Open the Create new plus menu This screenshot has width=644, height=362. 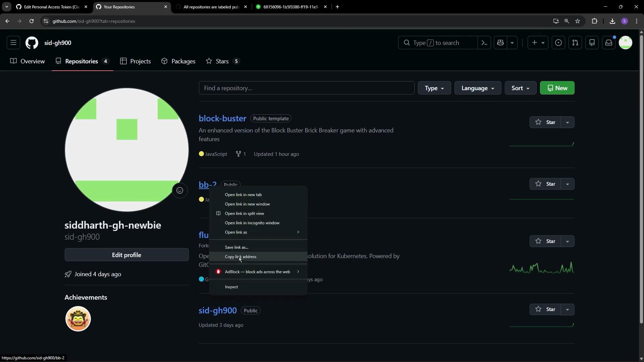(x=538, y=43)
